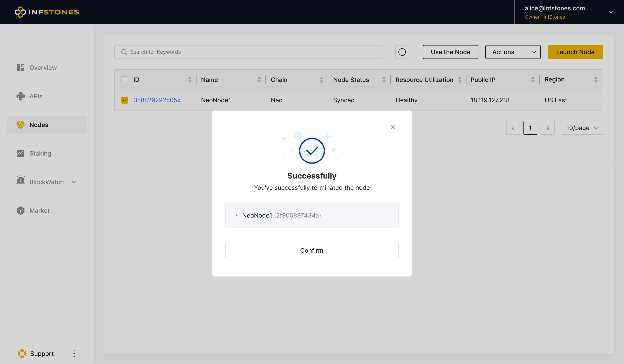Image resolution: width=624 pixels, height=364 pixels.
Task: Open node link 3c8c29292c05x
Action: point(157,100)
